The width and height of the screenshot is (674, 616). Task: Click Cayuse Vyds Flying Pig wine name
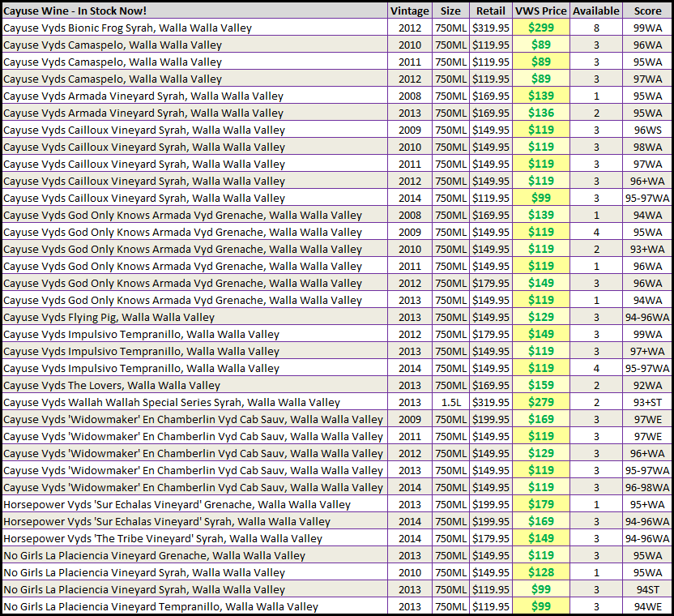[x=109, y=318]
